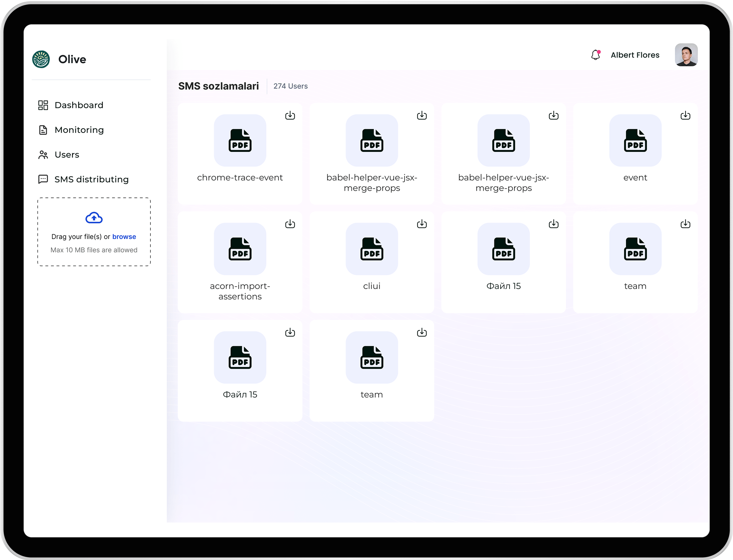Open the cliui PDF file icon
Screen dimensions: 733x560
pyautogui.click(x=372, y=249)
